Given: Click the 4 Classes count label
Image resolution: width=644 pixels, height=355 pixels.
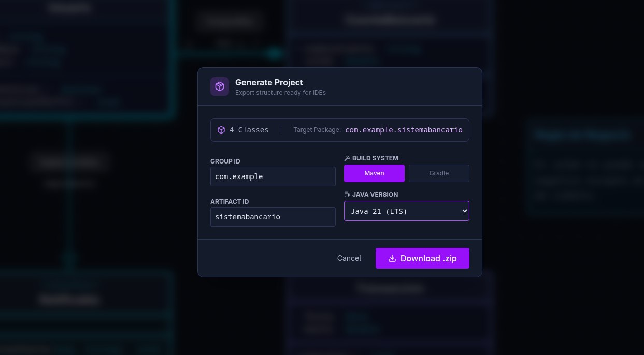Looking at the screenshot, I should (249, 130).
